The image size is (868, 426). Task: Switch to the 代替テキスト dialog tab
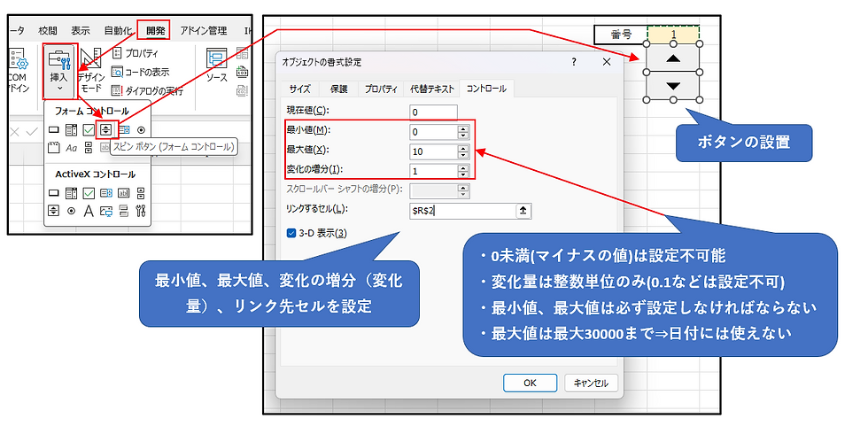pyautogui.click(x=432, y=89)
